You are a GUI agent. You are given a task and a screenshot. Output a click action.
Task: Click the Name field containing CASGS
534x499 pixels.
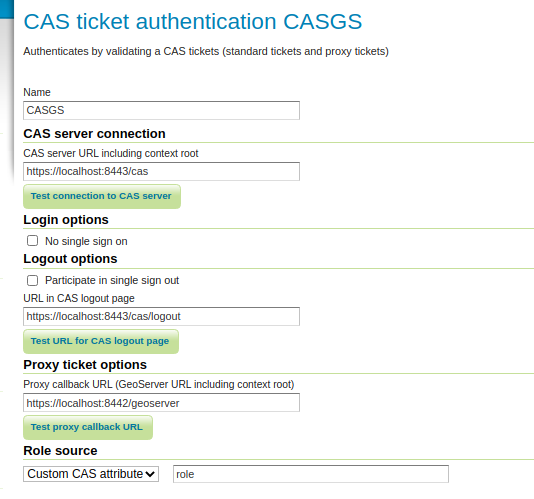pos(161,110)
